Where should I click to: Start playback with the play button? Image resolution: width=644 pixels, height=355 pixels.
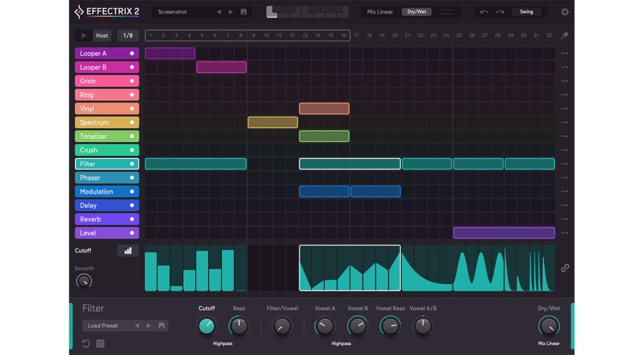coord(84,35)
